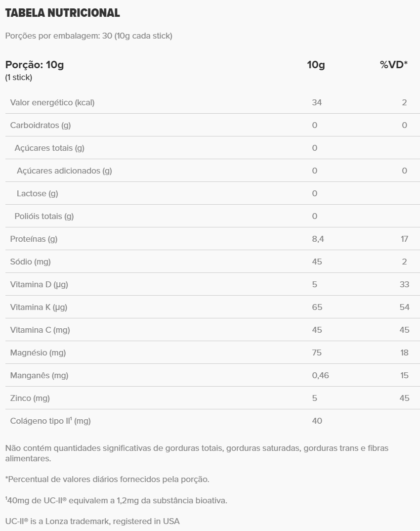Click the Lactose (g) row label

point(38,193)
